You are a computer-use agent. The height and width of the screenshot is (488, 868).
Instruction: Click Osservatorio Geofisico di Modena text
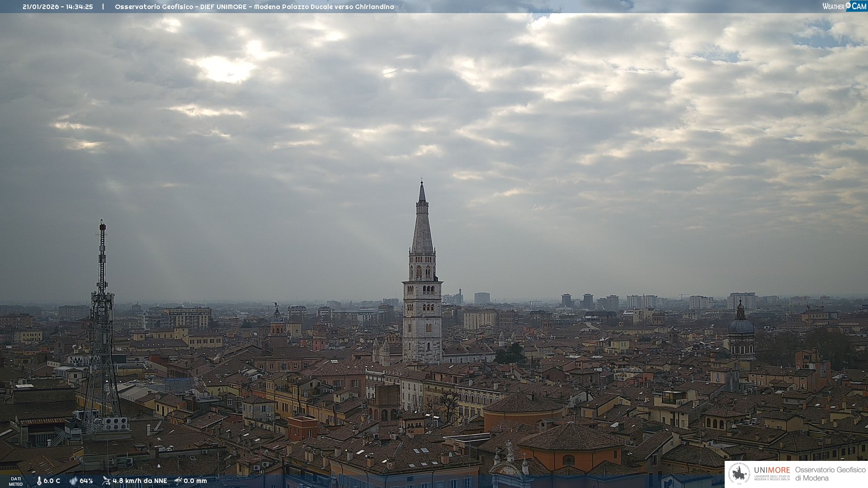830,474
